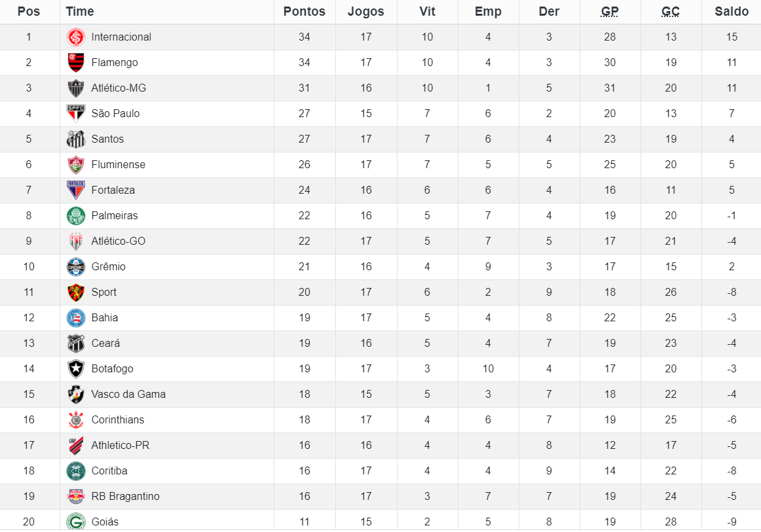
Task: Click the Flamengo club badge
Action: [x=76, y=63]
